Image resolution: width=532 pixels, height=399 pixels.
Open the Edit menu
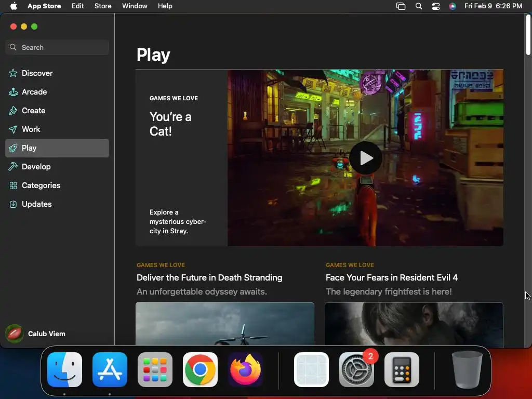pyautogui.click(x=78, y=6)
